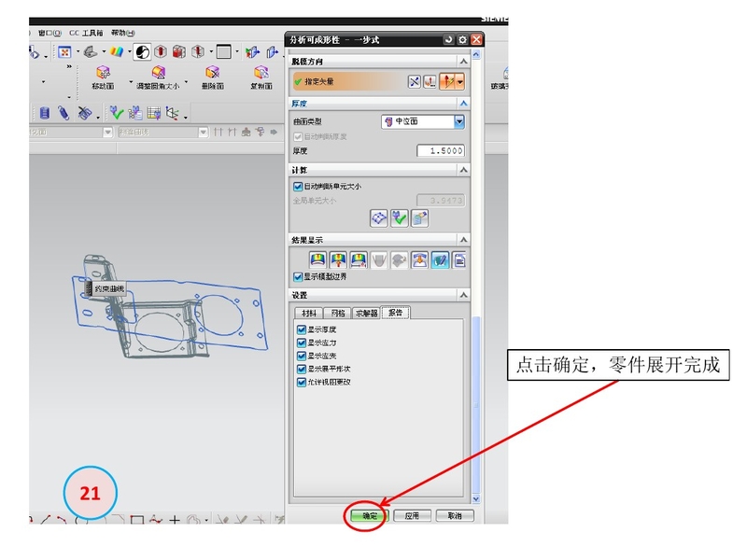747x560 pixels.
Task: Click the 确定 button
Action: click(x=370, y=516)
